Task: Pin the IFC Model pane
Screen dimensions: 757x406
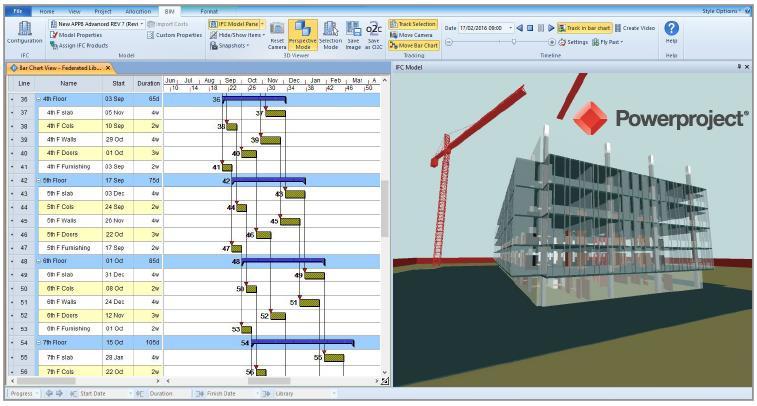Action: [739, 67]
